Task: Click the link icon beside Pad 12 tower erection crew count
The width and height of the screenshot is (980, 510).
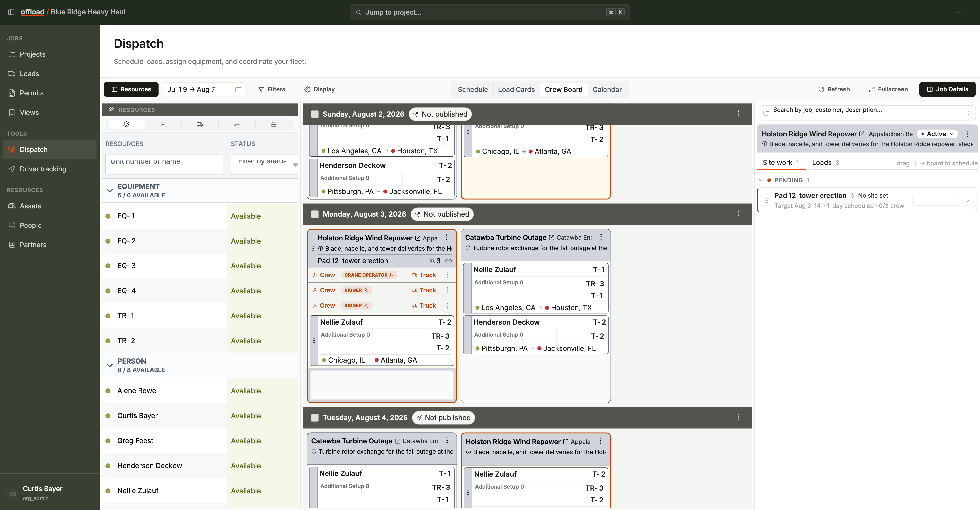Action: click(448, 261)
